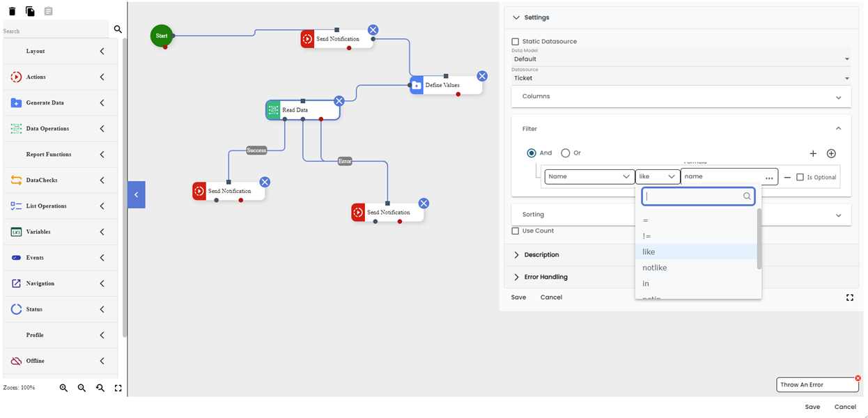The width and height of the screenshot is (868, 418).
Task: Open the search magnifier above the sidebar
Action: point(118,29)
